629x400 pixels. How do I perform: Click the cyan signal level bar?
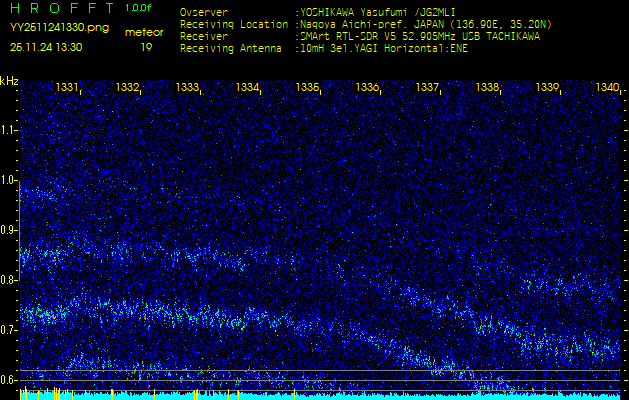pos(320,396)
